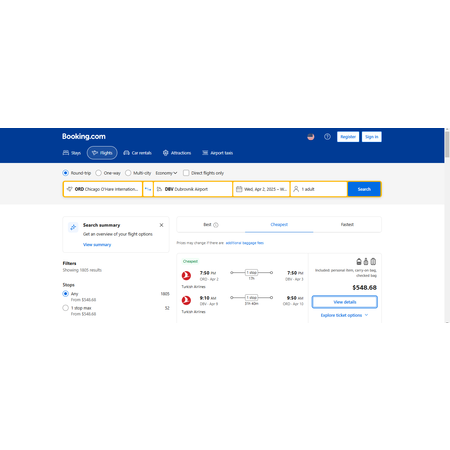Image resolution: width=450 pixels, height=450 pixels.
Task: Click the baggage icons on flight card
Action: click(366, 261)
